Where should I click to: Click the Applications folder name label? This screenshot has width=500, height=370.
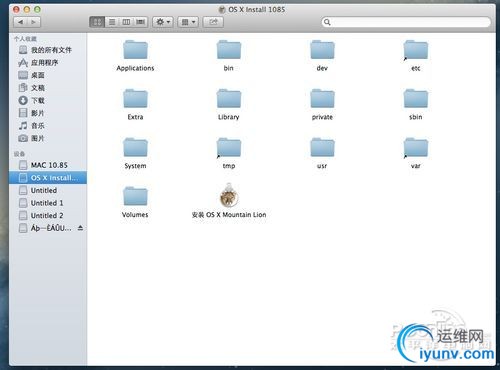[135, 68]
